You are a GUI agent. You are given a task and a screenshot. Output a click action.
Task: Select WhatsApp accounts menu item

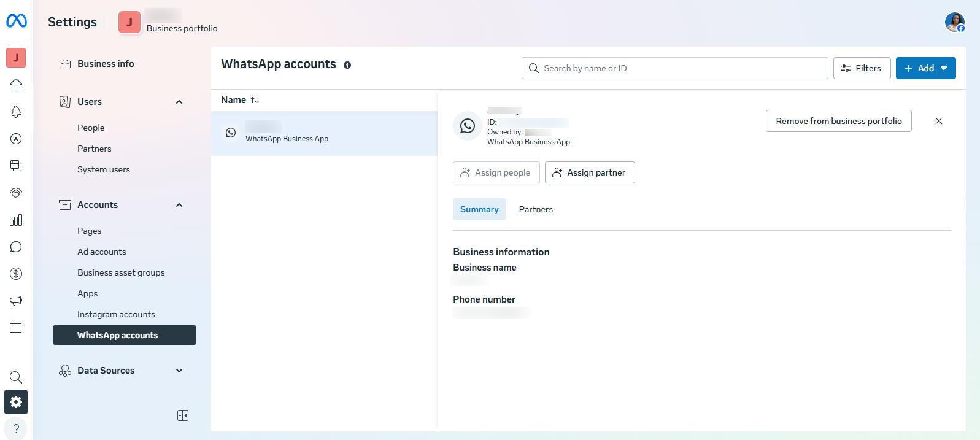point(125,335)
